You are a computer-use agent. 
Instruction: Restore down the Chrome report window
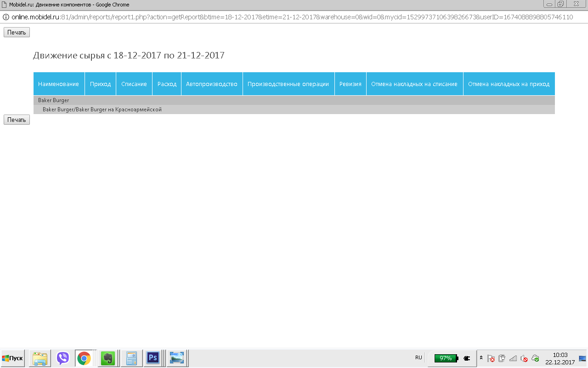[x=560, y=4]
